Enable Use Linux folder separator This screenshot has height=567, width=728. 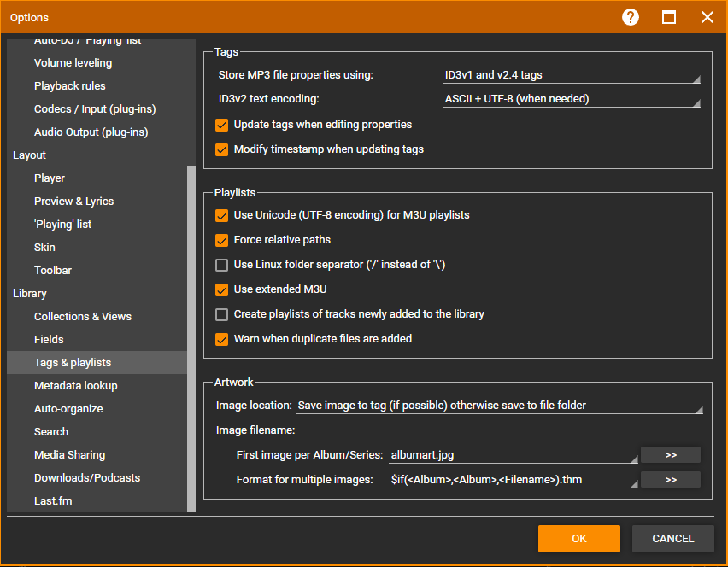[221, 265]
